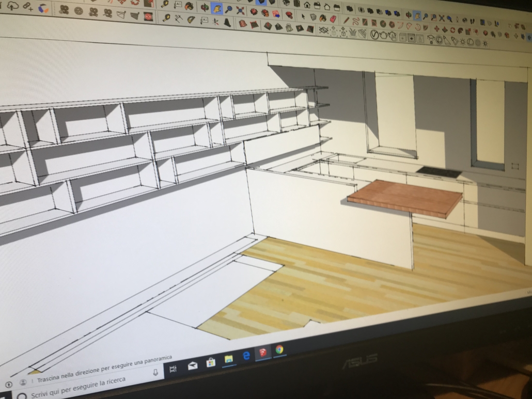Click the wireframe pyramid icon
The height and width of the screenshot is (399, 532).
pos(121,14)
